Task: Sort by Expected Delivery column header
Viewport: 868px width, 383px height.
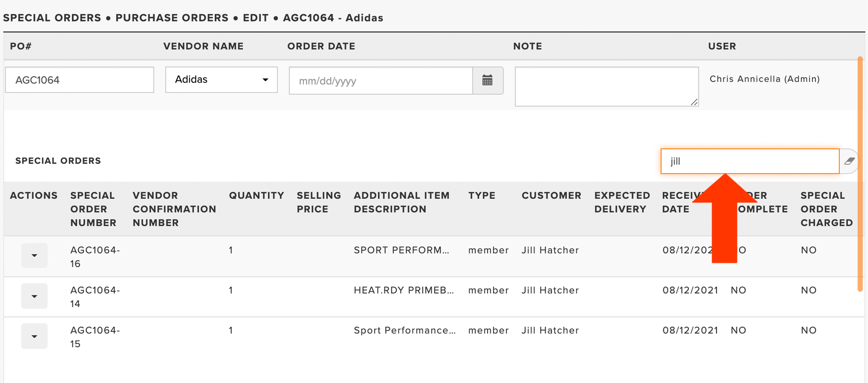Action: [x=622, y=202]
